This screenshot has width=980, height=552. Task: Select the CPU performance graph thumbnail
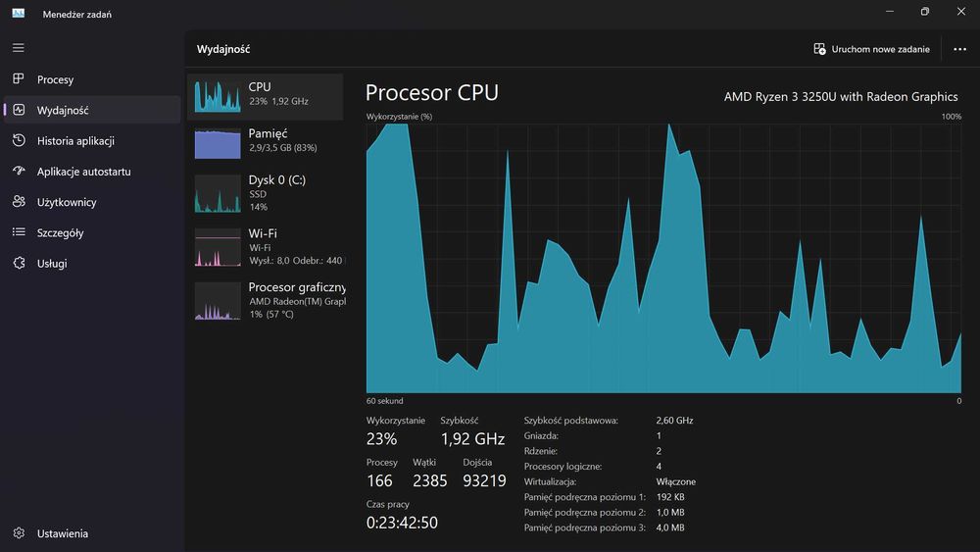(218, 96)
